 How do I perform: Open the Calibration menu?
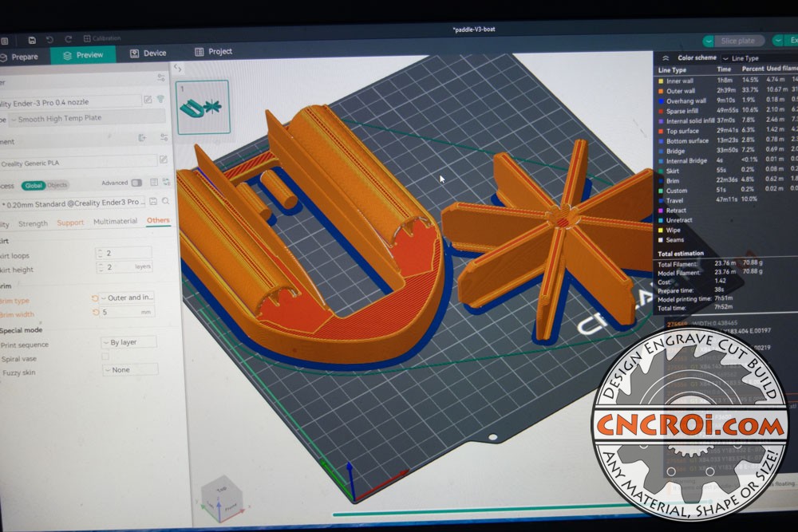102,38
